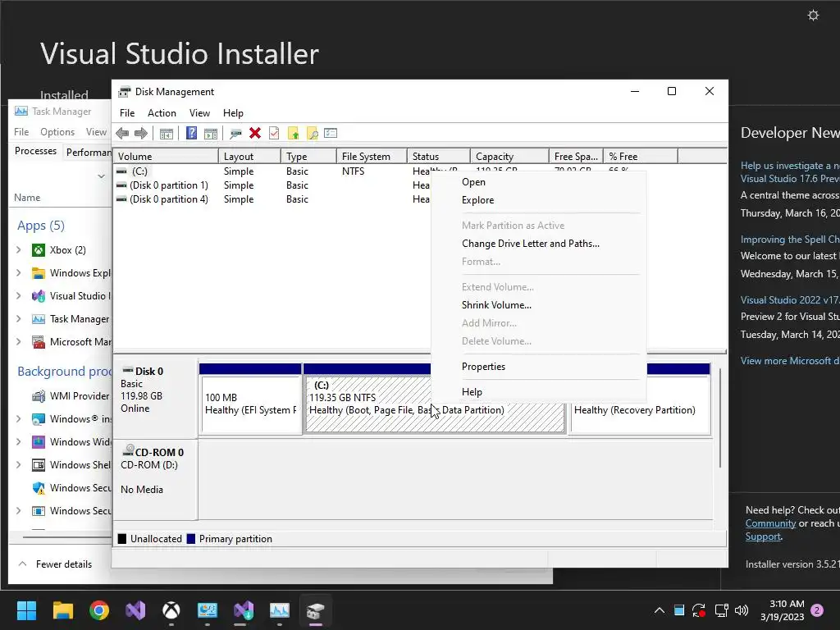Choose Explore from the context menu
The width and height of the screenshot is (840, 630).
[x=538, y=200]
